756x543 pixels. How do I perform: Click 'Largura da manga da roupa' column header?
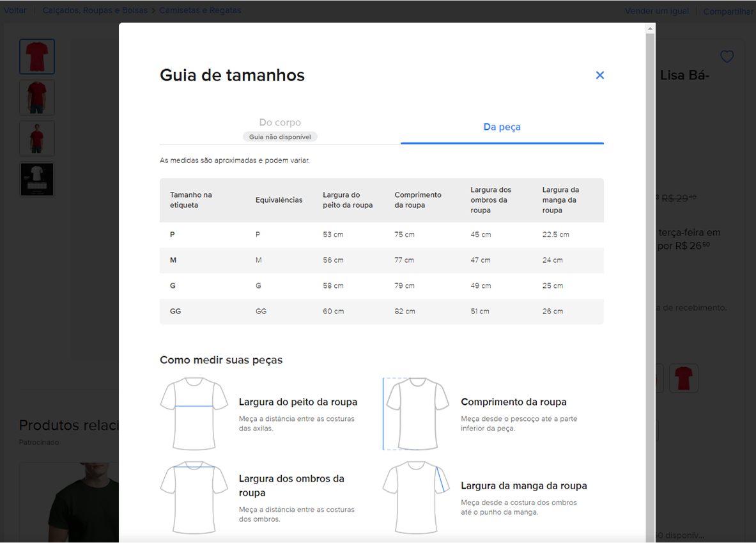click(x=560, y=200)
